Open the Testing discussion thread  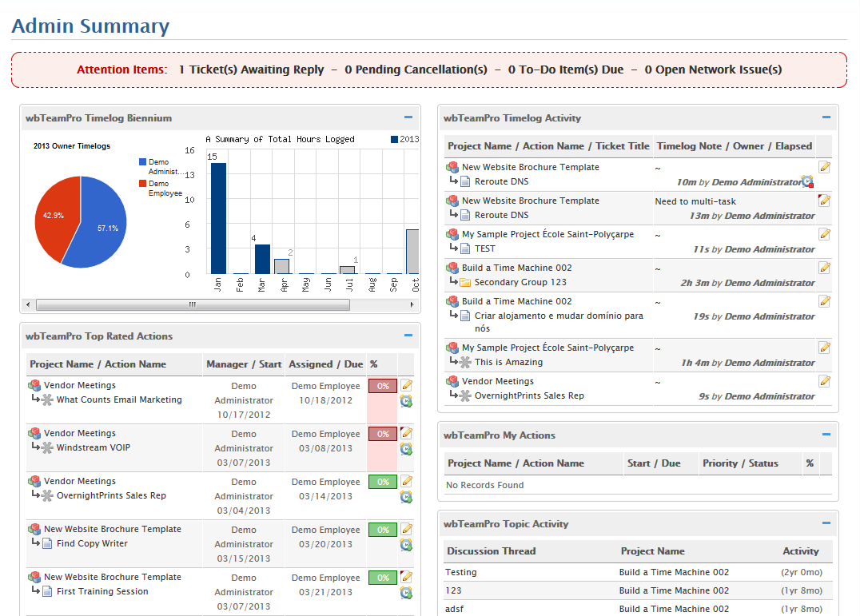pos(461,572)
